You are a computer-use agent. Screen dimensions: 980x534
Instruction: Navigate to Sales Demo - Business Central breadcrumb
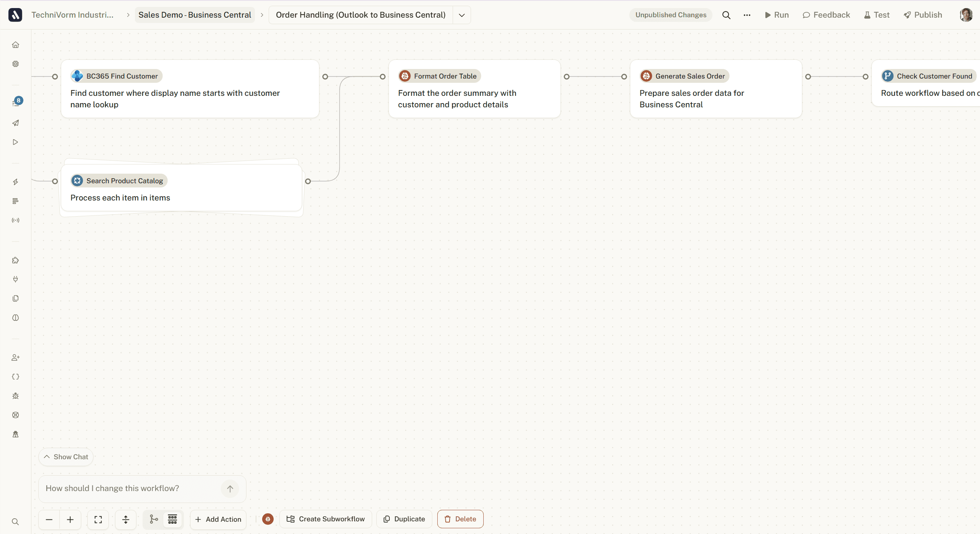(194, 15)
